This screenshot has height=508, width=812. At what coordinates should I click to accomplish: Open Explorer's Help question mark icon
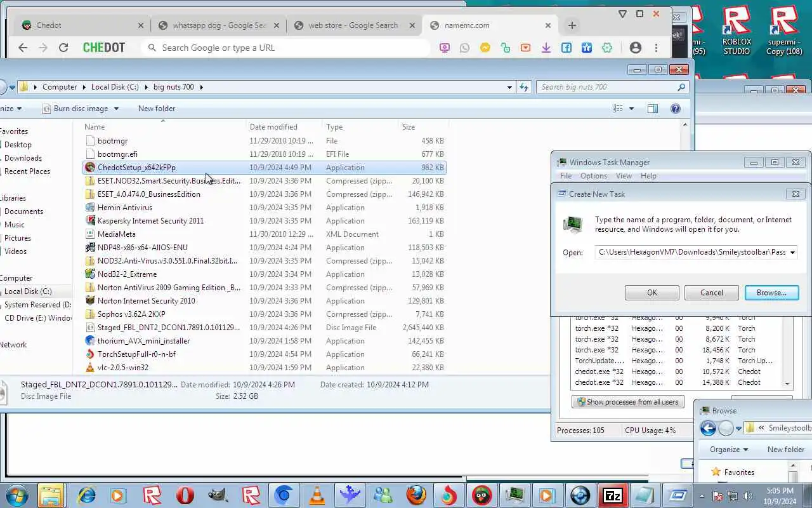[676, 109]
